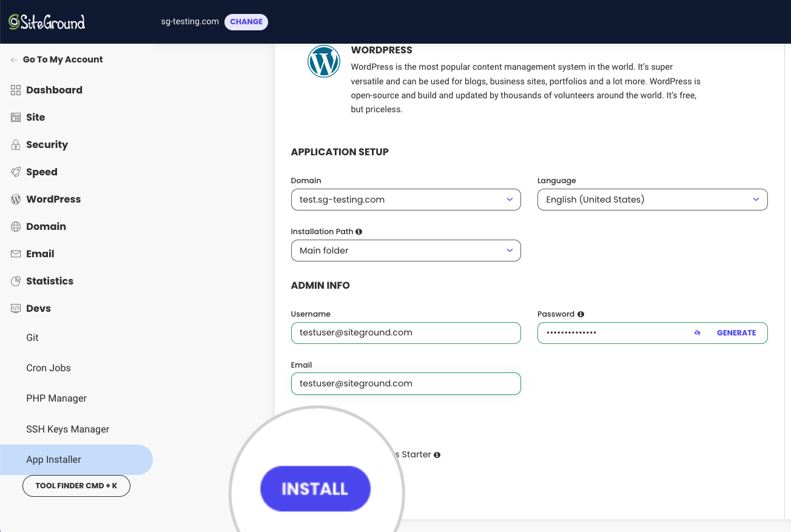Viewport: 791px width, 532px height.
Task: Click the INSTALL button
Action: [x=315, y=489]
